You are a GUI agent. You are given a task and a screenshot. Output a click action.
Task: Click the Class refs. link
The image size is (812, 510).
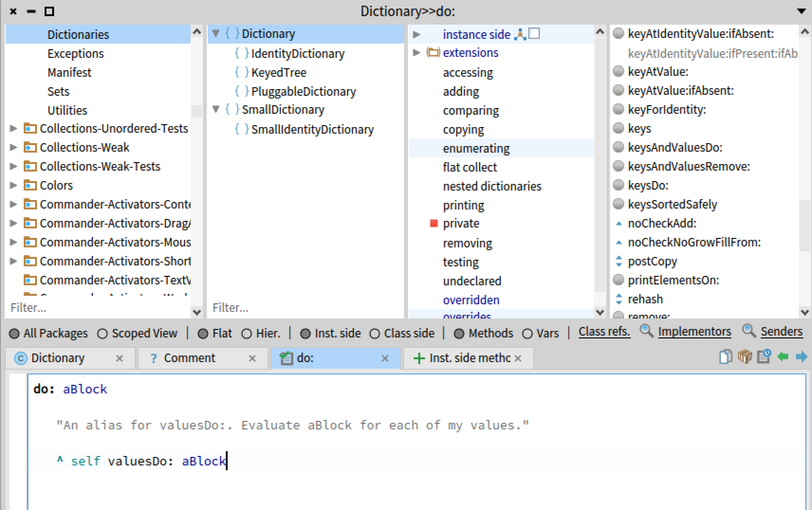coord(604,332)
